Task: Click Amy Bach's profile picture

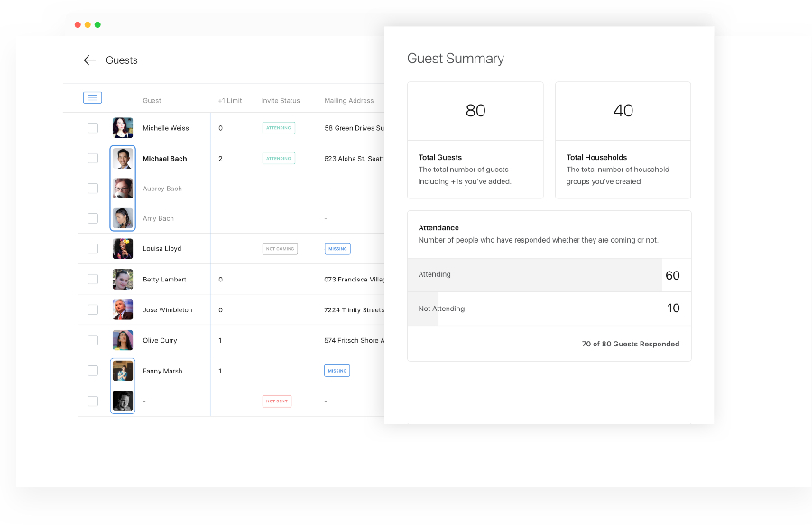Action: (123, 218)
